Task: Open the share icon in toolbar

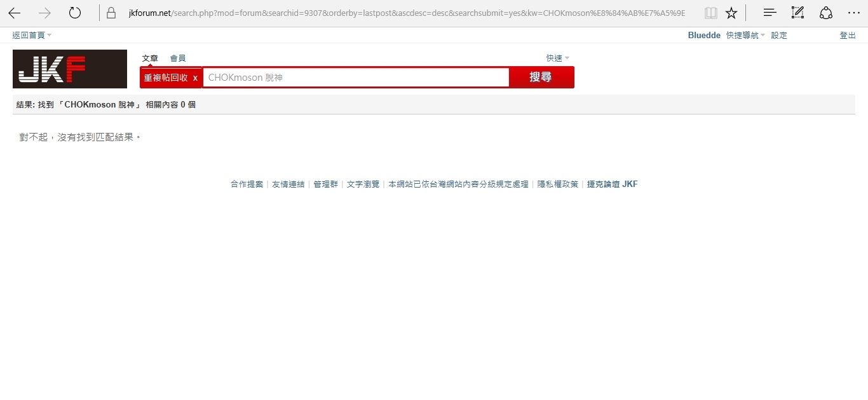Action: coord(825,13)
